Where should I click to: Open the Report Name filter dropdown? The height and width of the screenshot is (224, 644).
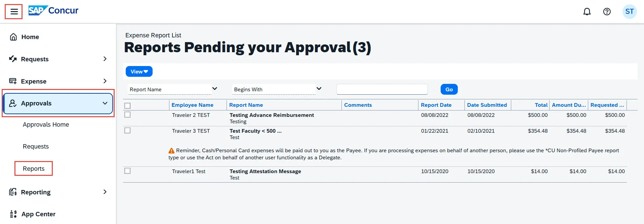(x=173, y=89)
